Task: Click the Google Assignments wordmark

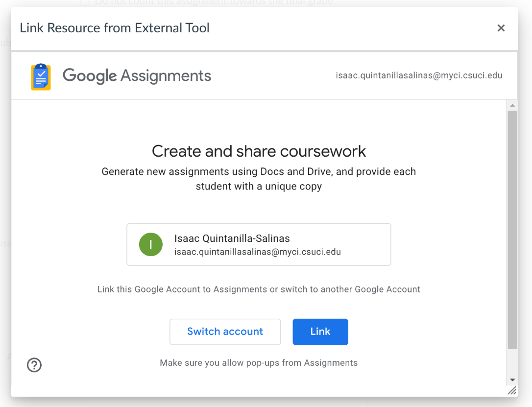Action: point(137,76)
